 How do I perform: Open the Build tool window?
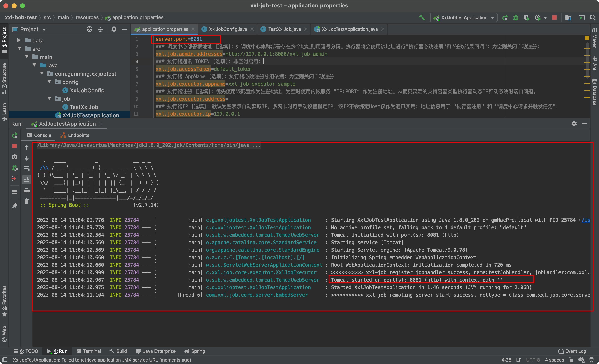pos(118,351)
